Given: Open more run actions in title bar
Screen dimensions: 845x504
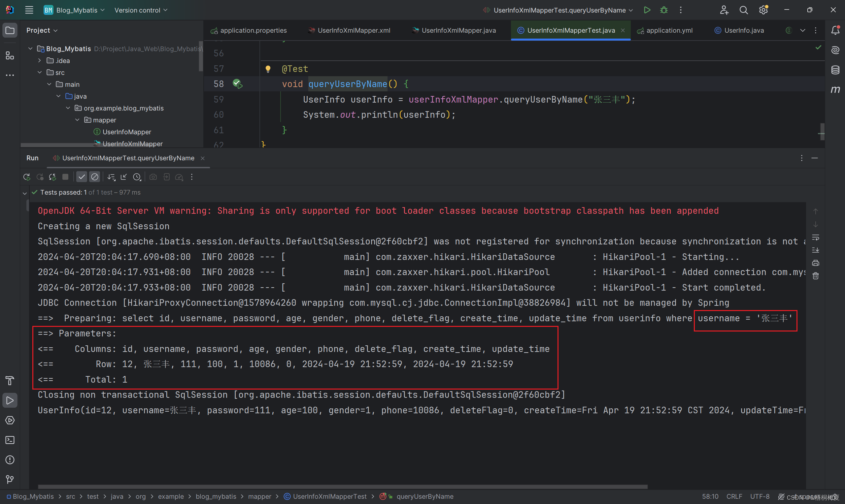Looking at the screenshot, I should tap(681, 10).
